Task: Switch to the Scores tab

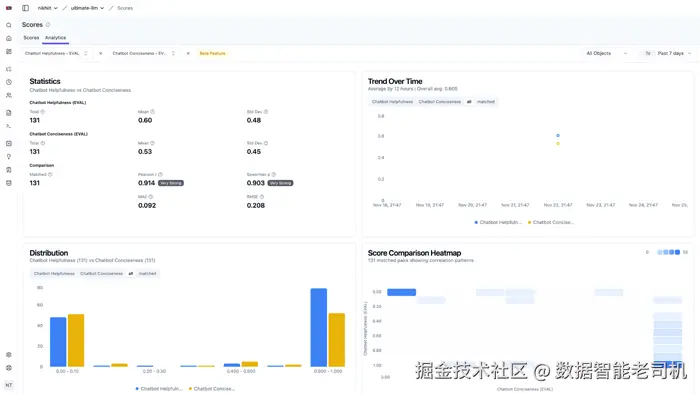Action: pos(31,38)
